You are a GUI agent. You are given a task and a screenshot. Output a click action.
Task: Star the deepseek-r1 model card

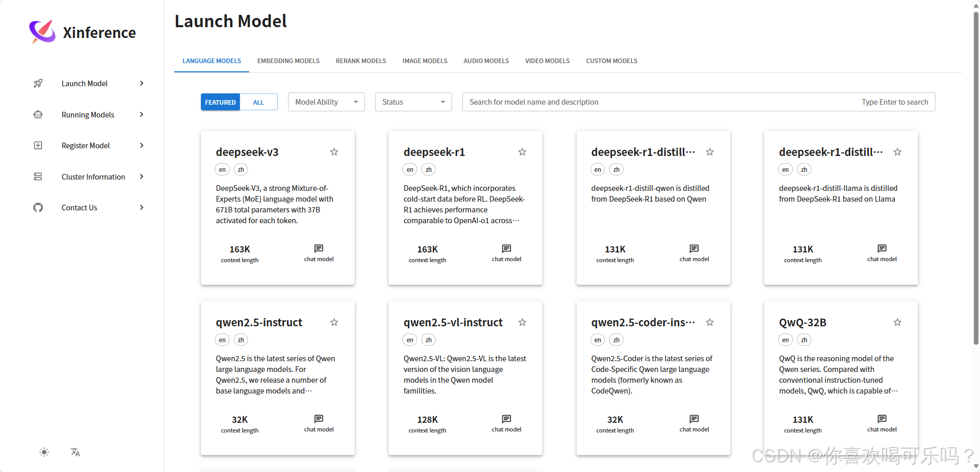click(x=522, y=152)
